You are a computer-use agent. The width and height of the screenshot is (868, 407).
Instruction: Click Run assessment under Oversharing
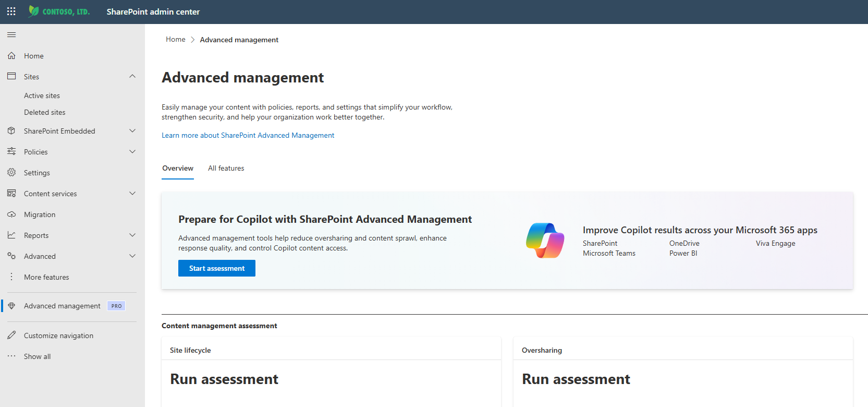point(576,379)
